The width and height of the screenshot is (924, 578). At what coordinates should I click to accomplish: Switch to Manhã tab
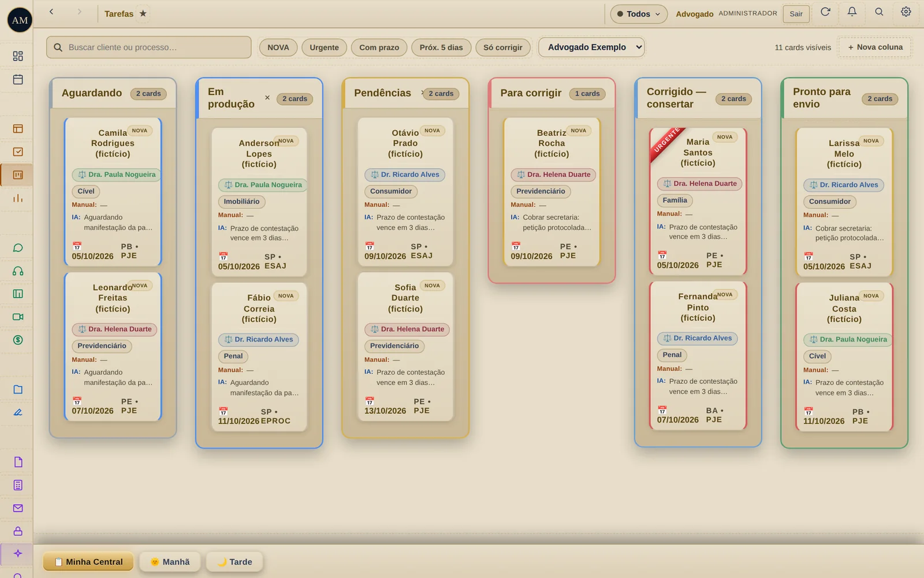pos(170,562)
